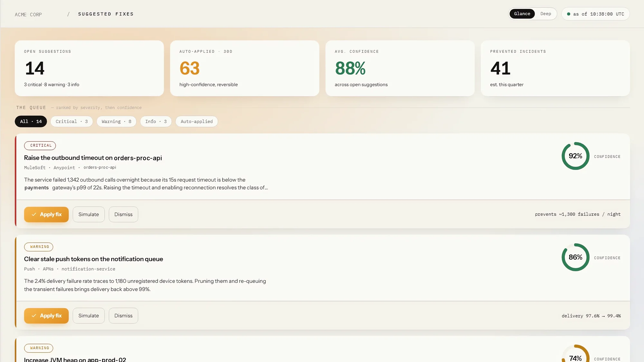Switch to Deep view mode
Screen dimensions: 644x362
(545, 14)
